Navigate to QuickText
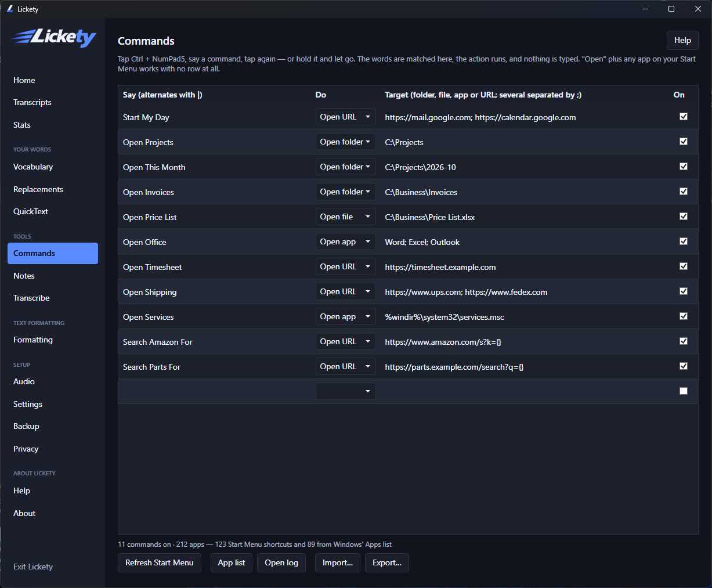The width and height of the screenshot is (712, 588). [x=53, y=211]
